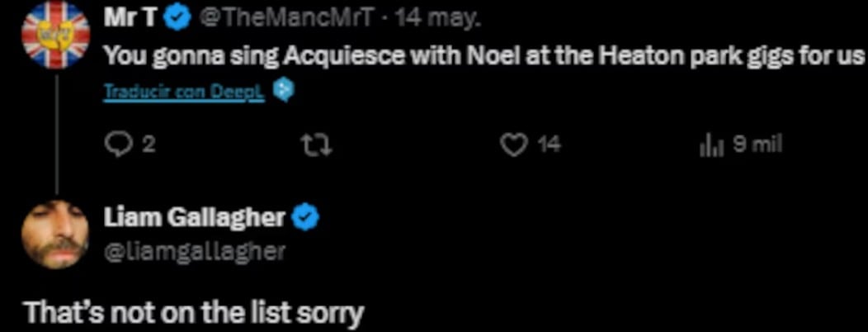Retweet Mr T's post
Screen dimensions: 868x332
pos(318,146)
